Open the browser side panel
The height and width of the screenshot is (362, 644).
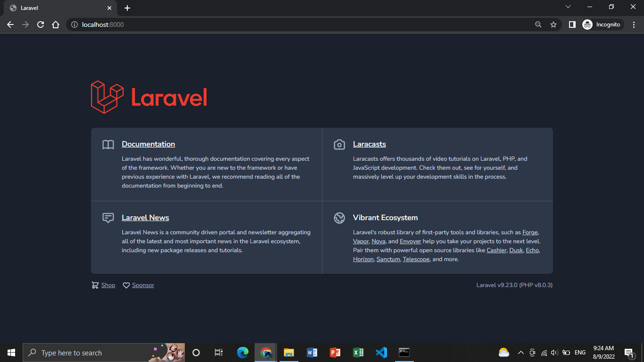click(x=572, y=25)
